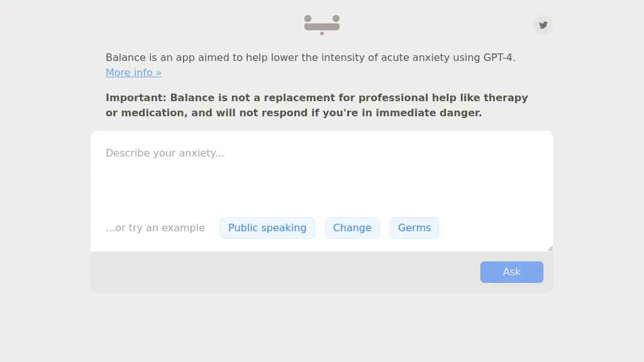Click the '...or try an example' label

[x=155, y=228]
